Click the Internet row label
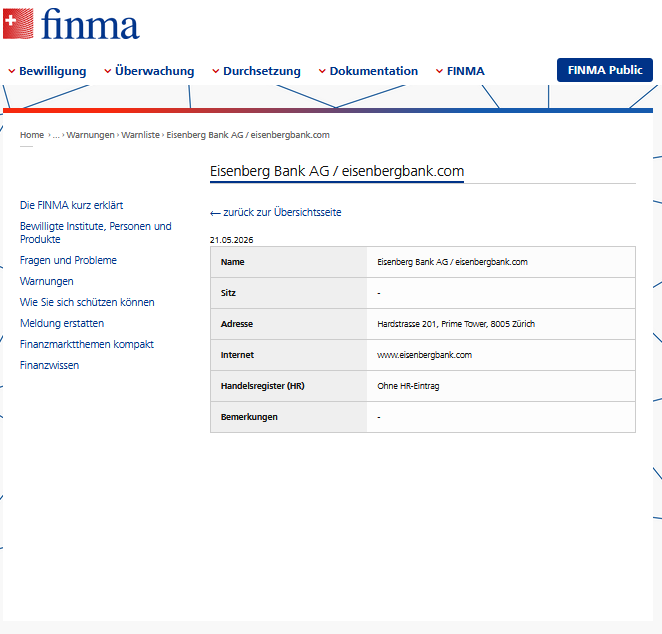662x634 pixels. (x=237, y=355)
